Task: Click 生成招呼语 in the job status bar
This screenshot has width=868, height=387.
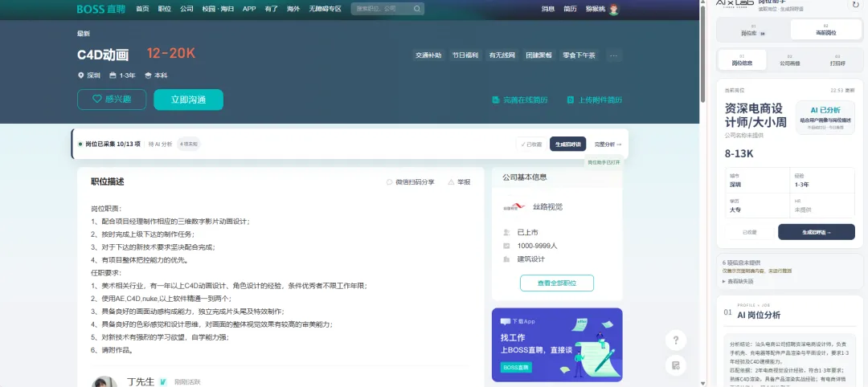Action: (568, 145)
